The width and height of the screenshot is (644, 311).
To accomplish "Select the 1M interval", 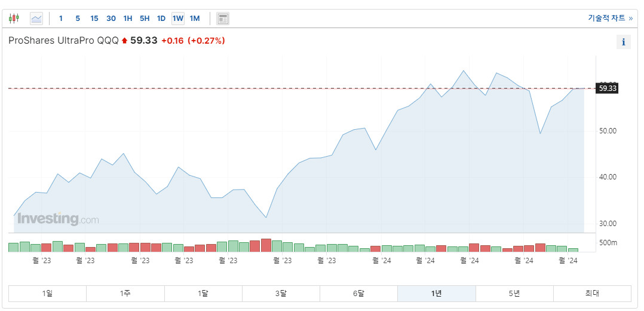I will (195, 19).
